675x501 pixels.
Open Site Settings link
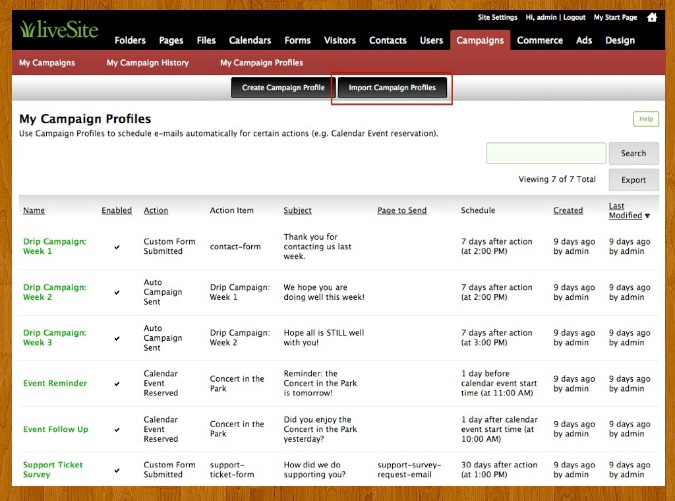pyautogui.click(x=497, y=17)
